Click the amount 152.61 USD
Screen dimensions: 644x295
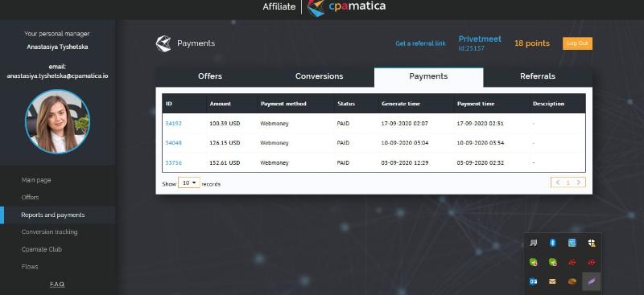(x=225, y=163)
